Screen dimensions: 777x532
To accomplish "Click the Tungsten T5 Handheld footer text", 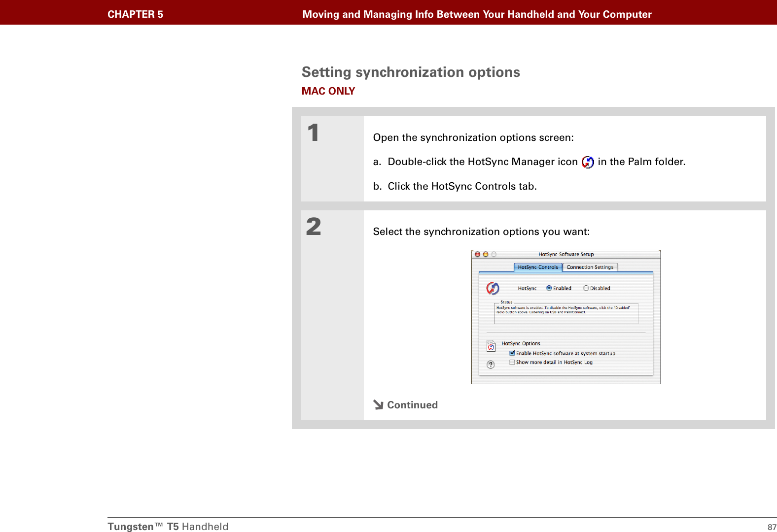I will point(168,527).
